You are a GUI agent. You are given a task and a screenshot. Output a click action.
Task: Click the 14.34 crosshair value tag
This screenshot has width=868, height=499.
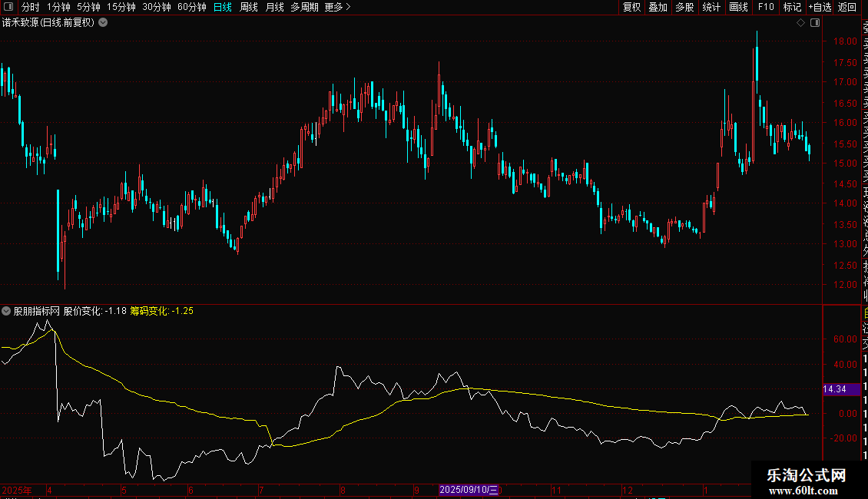[x=841, y=389]
